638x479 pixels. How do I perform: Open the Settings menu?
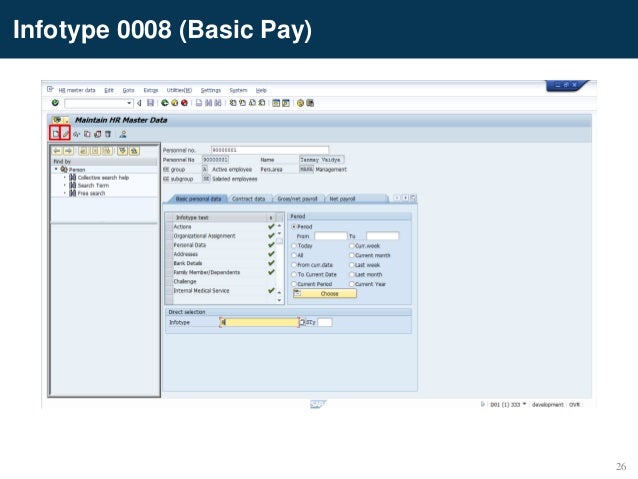210,90
